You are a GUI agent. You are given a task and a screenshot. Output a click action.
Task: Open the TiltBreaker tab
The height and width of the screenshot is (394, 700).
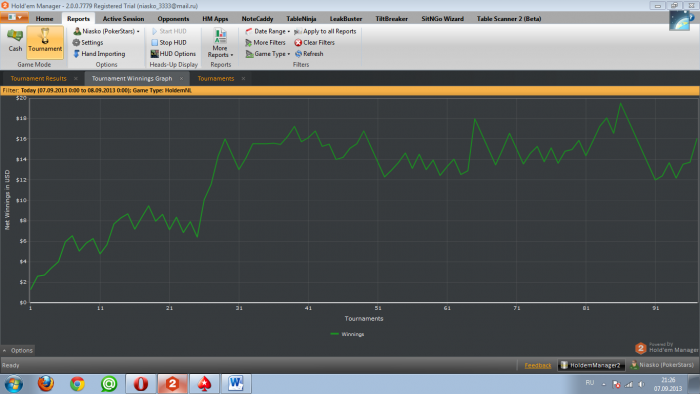click(x=392, y=19)
